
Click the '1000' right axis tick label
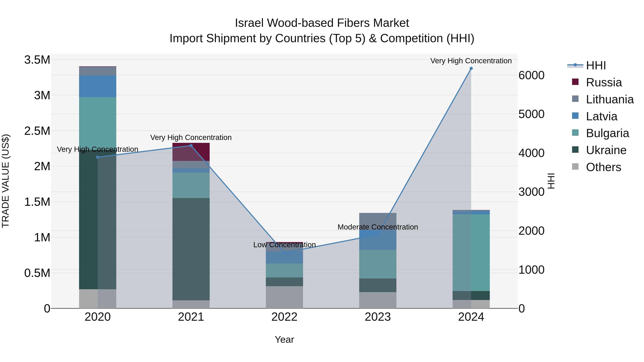[x=531, y=270]
